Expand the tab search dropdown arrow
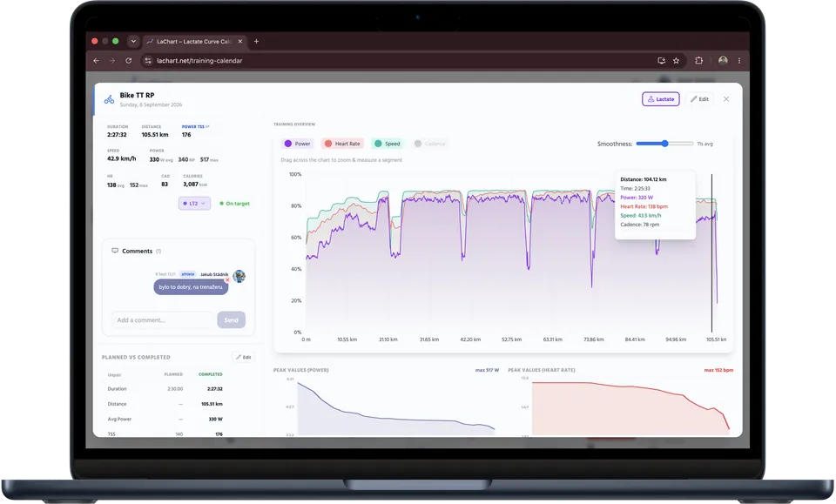Viewport: 836px width, 504px height. tap(133, 41)
